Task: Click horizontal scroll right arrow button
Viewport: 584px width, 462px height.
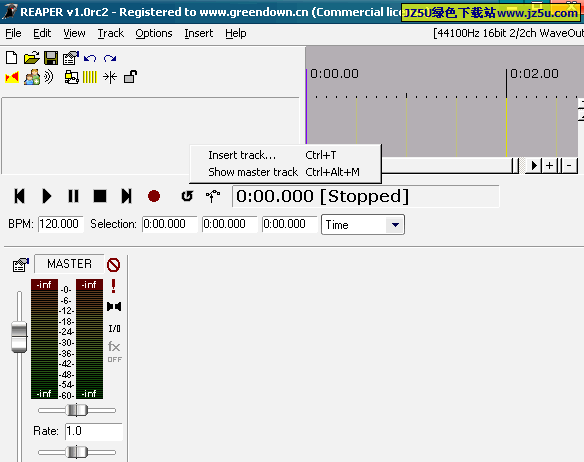Action: 534,165
